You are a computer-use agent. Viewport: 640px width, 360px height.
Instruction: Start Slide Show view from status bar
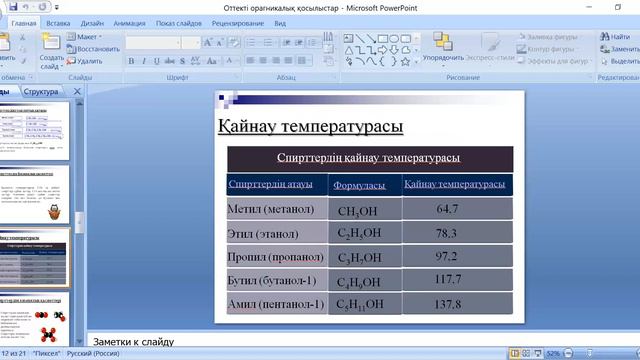[538, 353]
